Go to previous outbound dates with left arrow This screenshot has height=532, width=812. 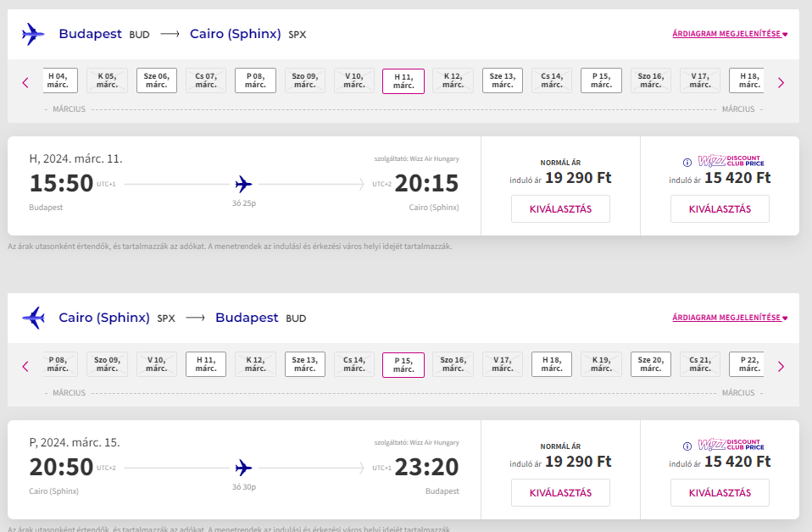pyautogui.click(x=25, y=82)
